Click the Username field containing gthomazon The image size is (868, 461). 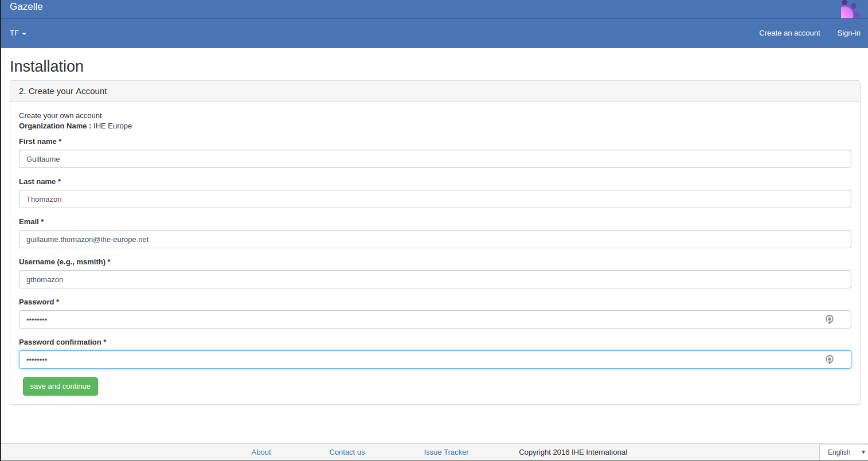coord(435,280)
